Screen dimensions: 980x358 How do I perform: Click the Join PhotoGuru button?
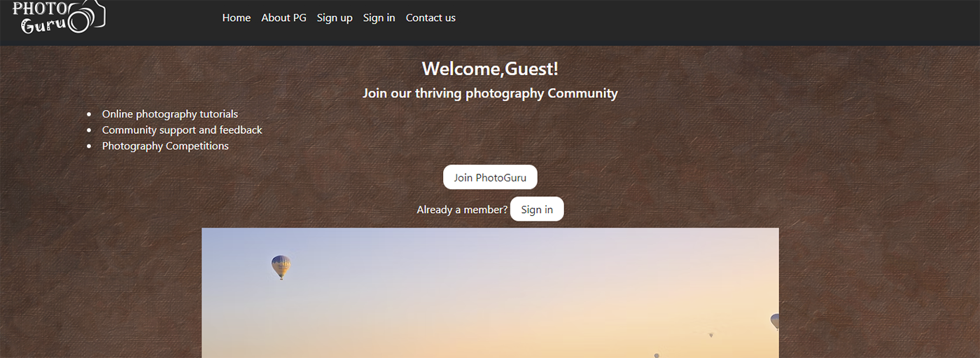pos(490,177)
